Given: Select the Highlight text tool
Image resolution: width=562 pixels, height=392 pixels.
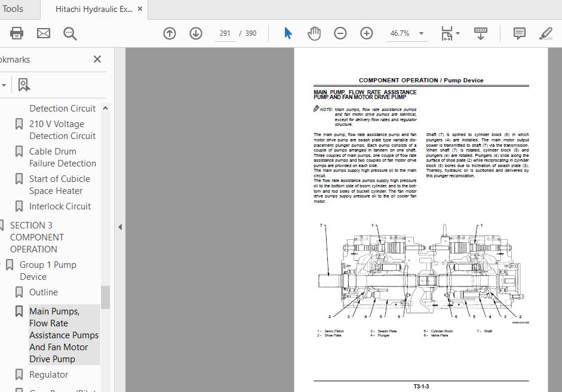Looking at the screenshot, I should [545, 33].
